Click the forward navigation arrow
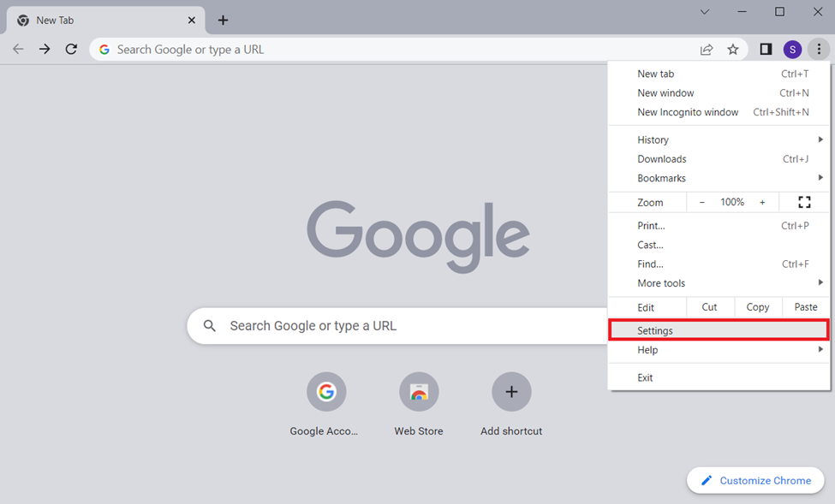This screenshot has height=504, width=835. point(45,50)
